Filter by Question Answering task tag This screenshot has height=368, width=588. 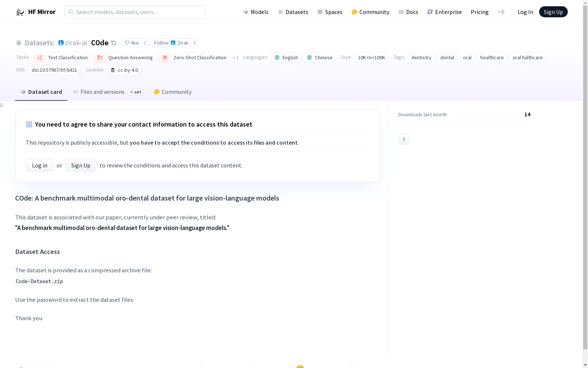125,58
